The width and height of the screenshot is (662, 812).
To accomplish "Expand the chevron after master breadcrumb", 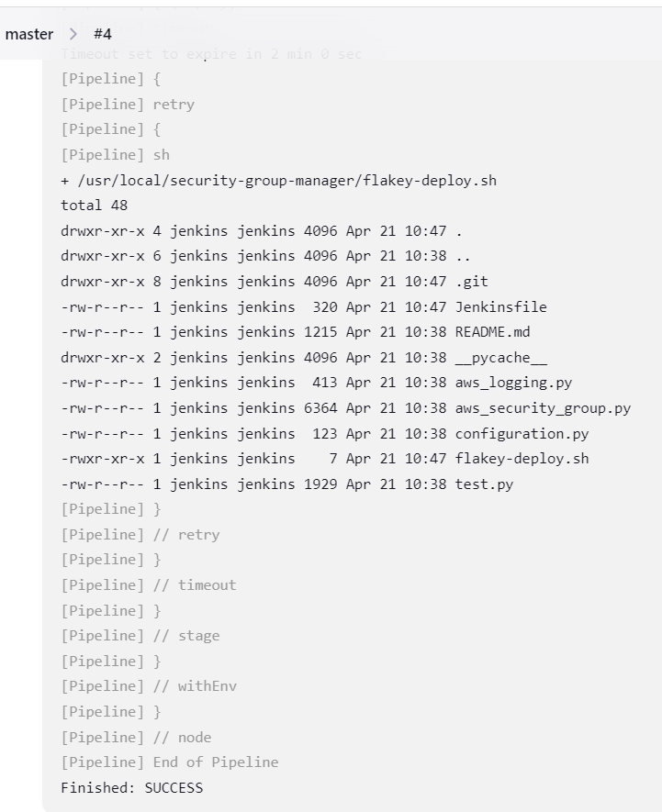I will [x=73, y=34].
